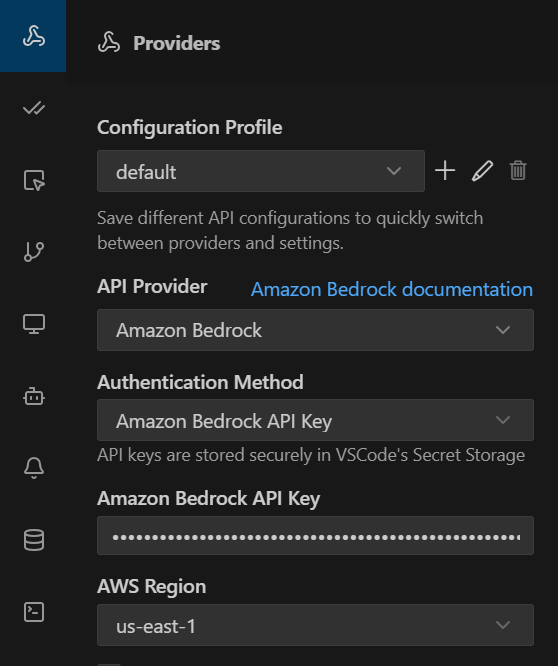Image resolution: width=558 pixels, height=666 pixels.
Task: Focus the Amazon Bedrock API Key field
Action: pyautogui.click(x=315, y=536)
